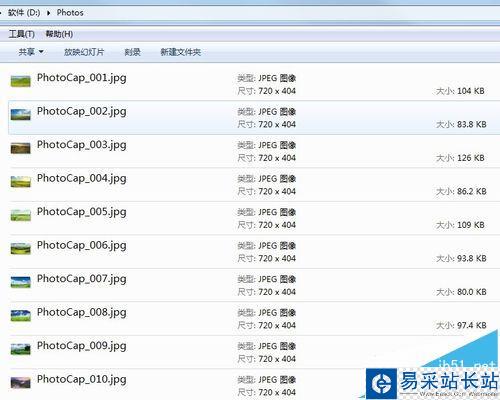This screenshot has height=400, width=500.
Task: Click 720 x 404 dimensions of PhotoCap_007.jpg
Action: coord(277,292)
